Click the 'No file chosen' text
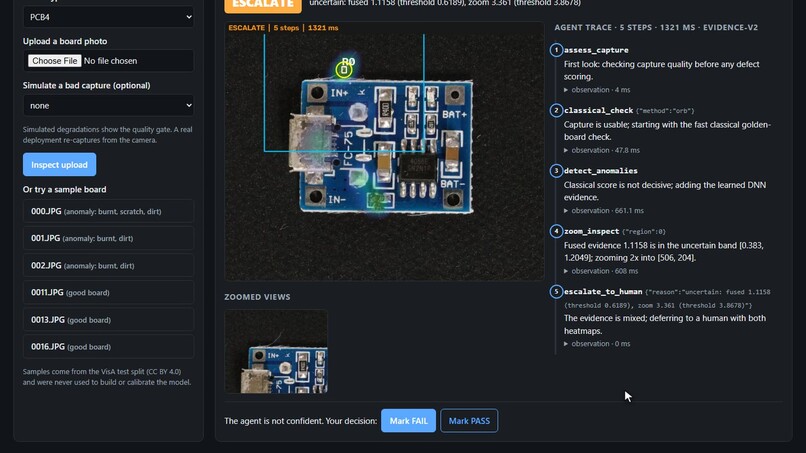The image size is (806, 453). [x=110, y=61]
